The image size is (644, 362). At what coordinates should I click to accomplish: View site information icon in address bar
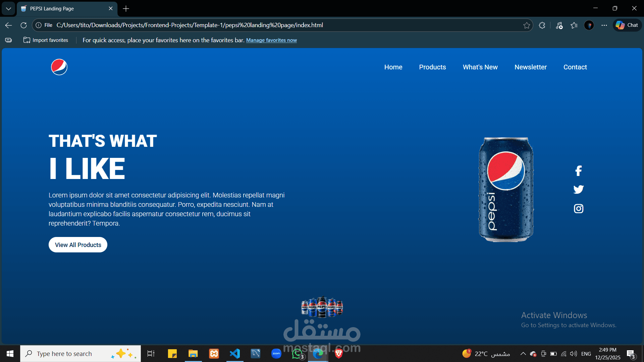point(39,25)
